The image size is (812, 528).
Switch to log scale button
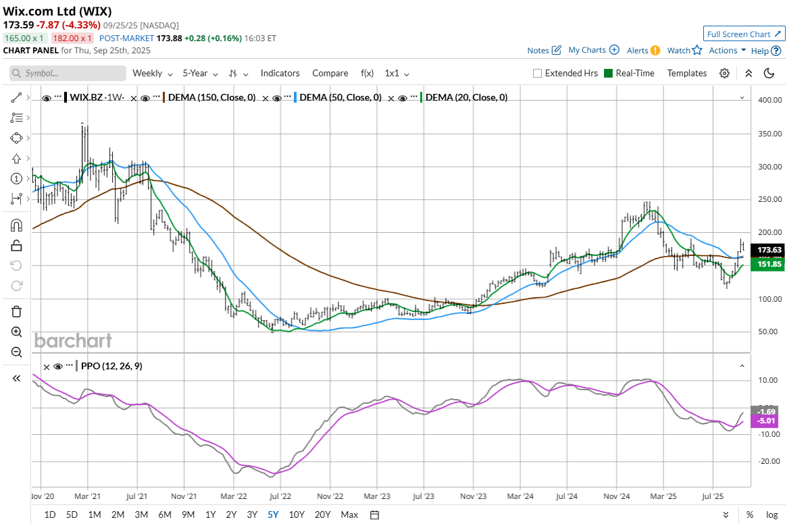click(x=771, y=514)
